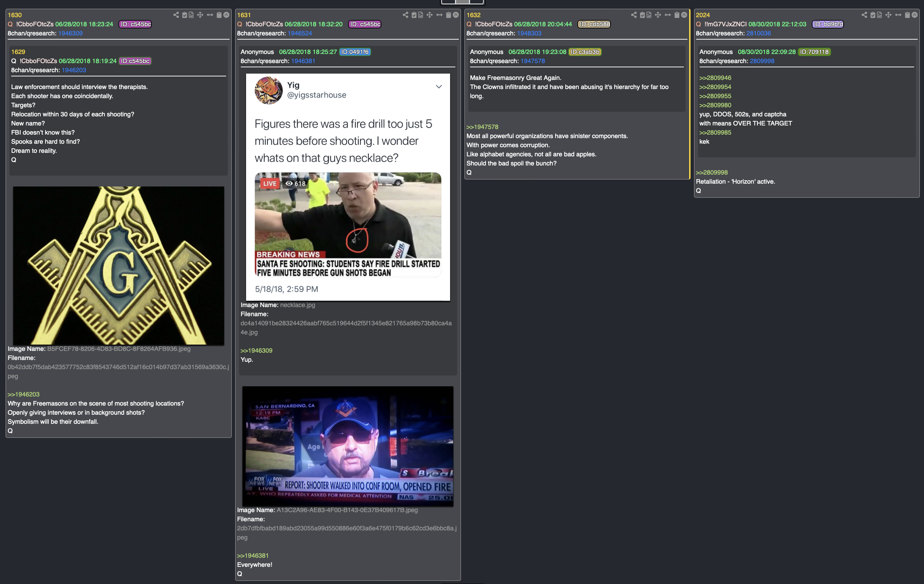
Task: Follow the >>2809985 reference in quoted post
Action: [x=715, y=133]
